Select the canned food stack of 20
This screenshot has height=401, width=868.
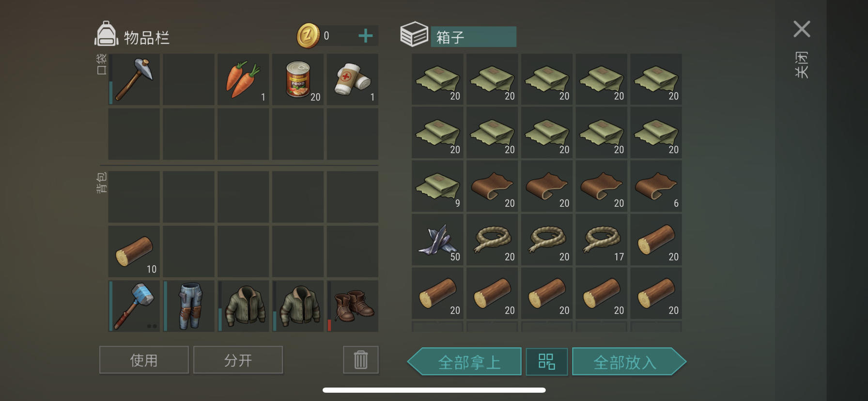point(298,79)
